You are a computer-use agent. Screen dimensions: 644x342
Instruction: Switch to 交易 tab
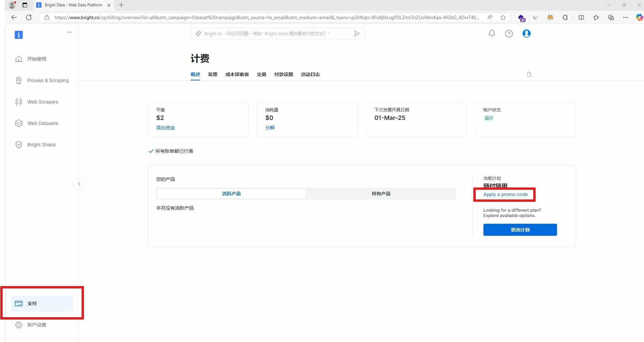coord(262,74)
